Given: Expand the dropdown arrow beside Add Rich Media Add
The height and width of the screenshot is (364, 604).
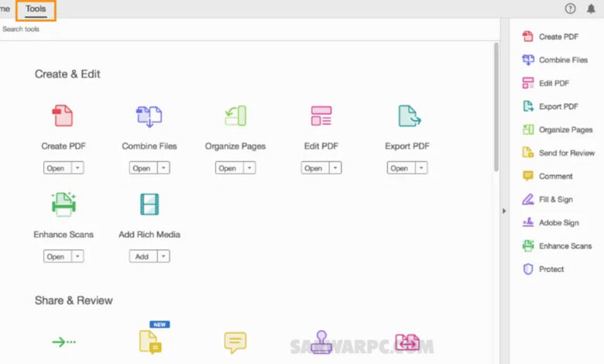Looking at the screenshot, I should (163, 256).
